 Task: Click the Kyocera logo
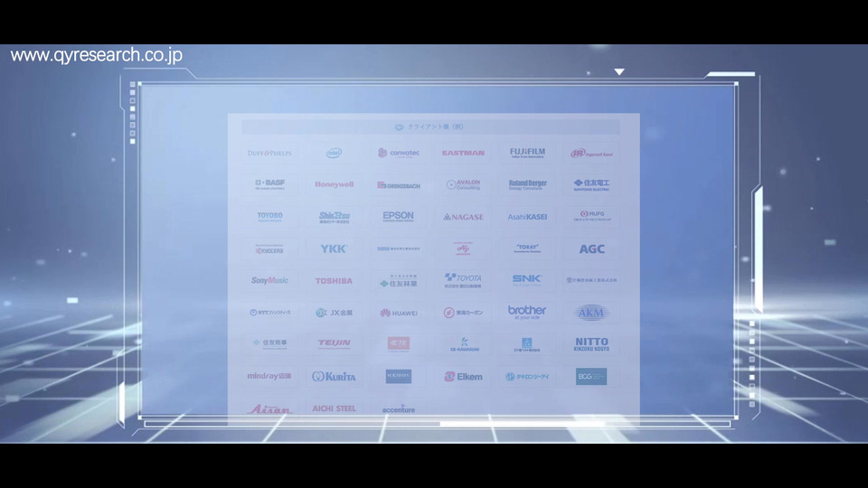point(269,249)
